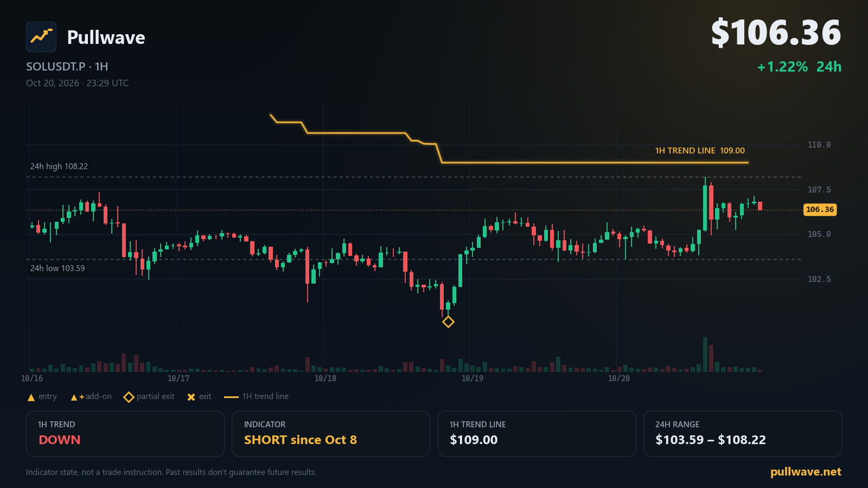Click the 105.0 price axis label
The height and width of the screenshot is (488, 868).
pyautogui.click(x=819, y=234)
